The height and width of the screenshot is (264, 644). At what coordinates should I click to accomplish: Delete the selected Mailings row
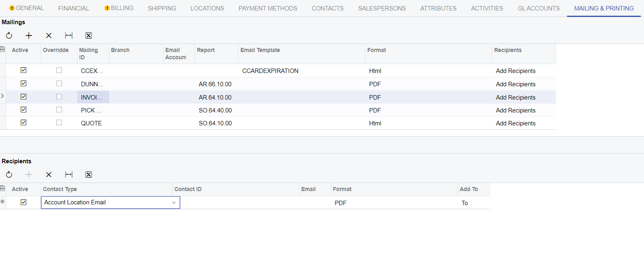pos(49,35)
